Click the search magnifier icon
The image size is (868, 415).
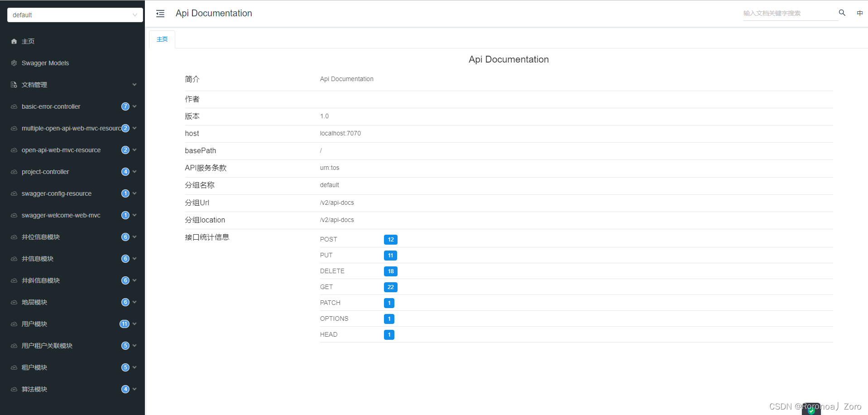842,13
